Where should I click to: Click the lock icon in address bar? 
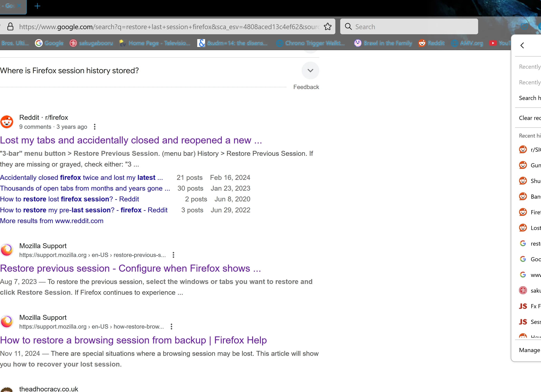(10, 26)
